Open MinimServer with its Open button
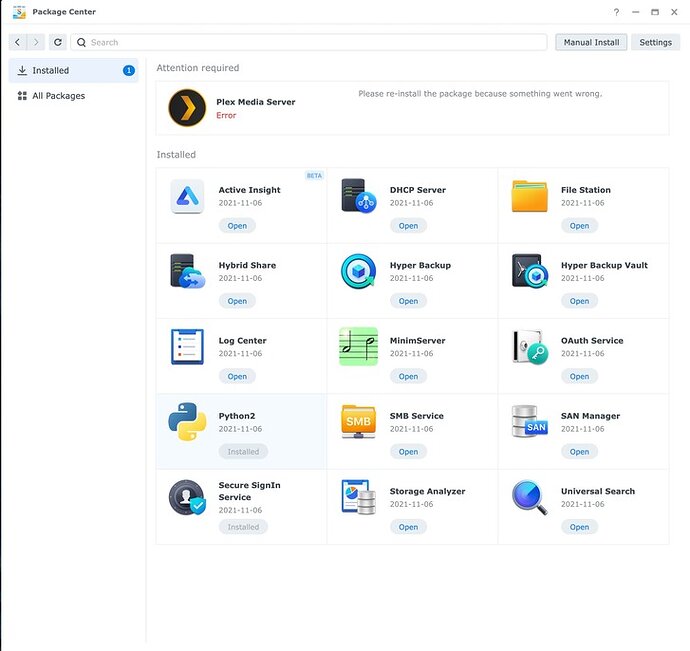This screenshot has height=651, width=690. tap(408, 376)
